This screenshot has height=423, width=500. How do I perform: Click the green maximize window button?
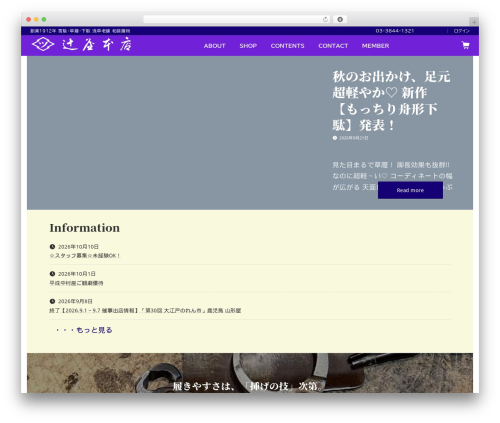click(44, 19)
